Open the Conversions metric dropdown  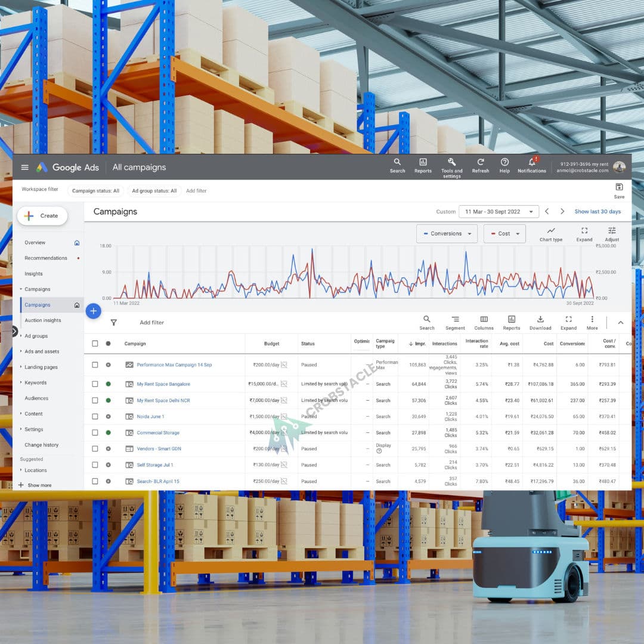click(x=447, y=234)
